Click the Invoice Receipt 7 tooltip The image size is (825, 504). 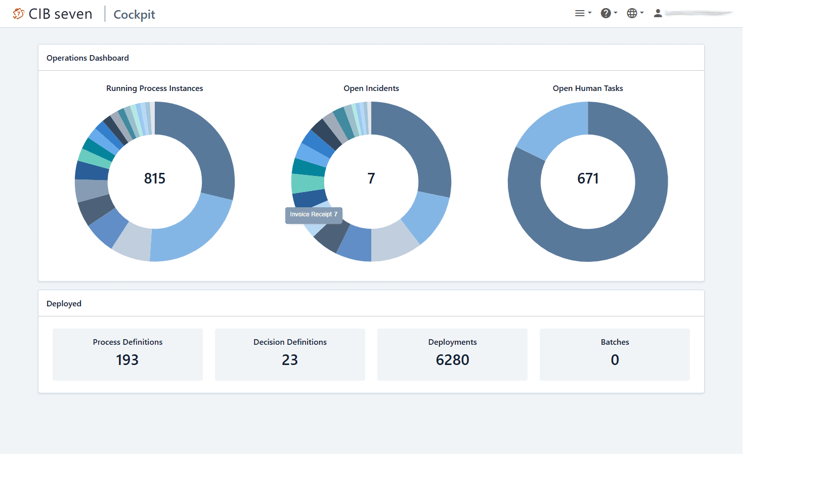coord(314,215)
